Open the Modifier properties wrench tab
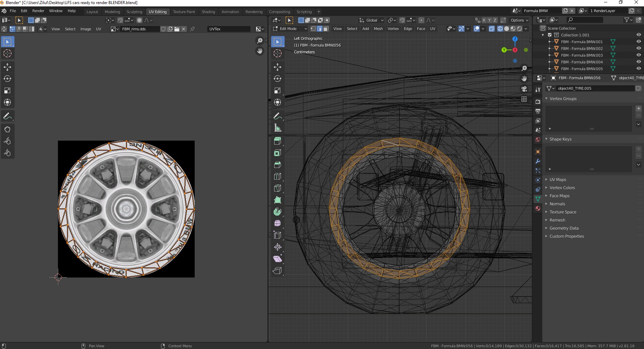 point(538,161)
